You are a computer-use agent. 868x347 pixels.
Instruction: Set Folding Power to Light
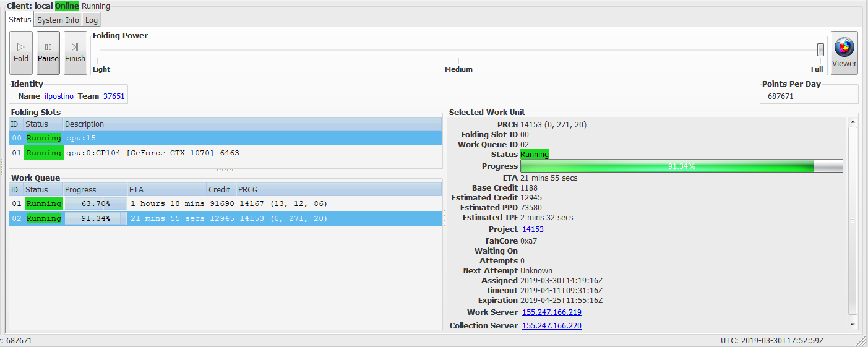pos(101,69)
